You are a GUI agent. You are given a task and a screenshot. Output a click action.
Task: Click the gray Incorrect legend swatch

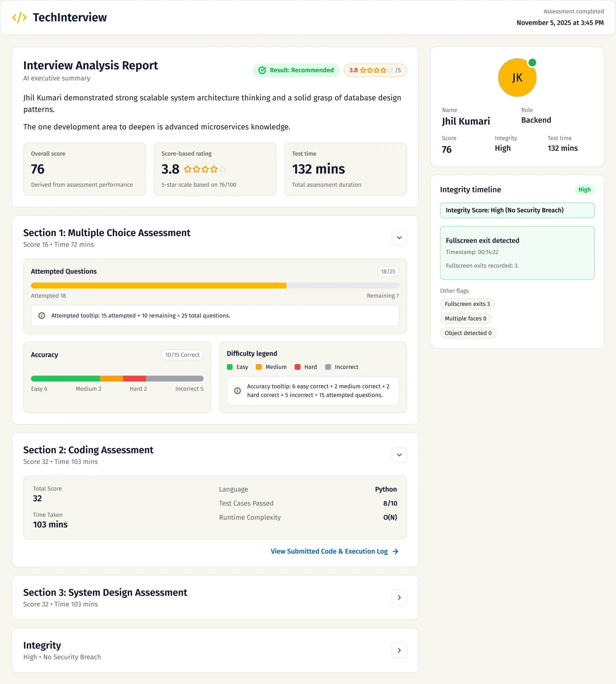click(328, 367)
